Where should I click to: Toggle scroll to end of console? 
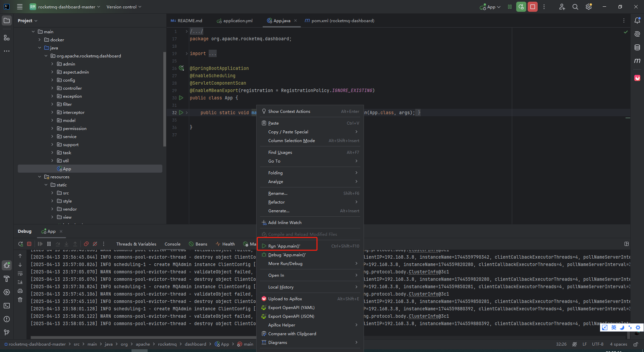click(20, 282)
